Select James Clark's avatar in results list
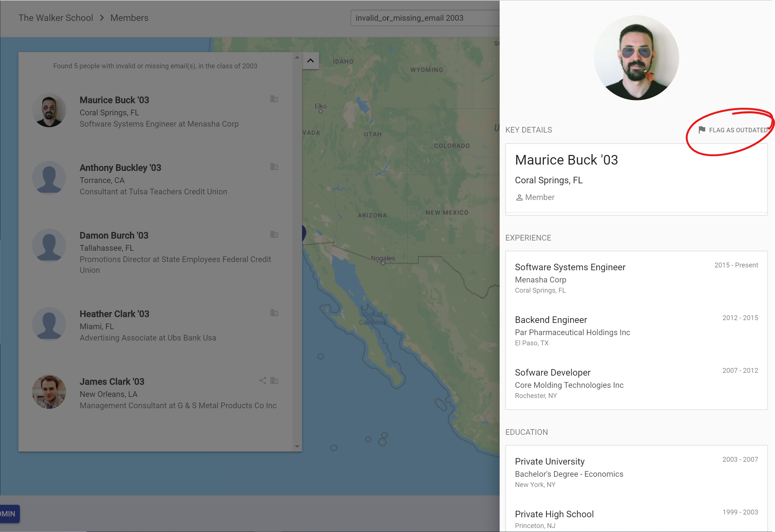This screenshot has height=532, width=775. (x=49, y=392)
